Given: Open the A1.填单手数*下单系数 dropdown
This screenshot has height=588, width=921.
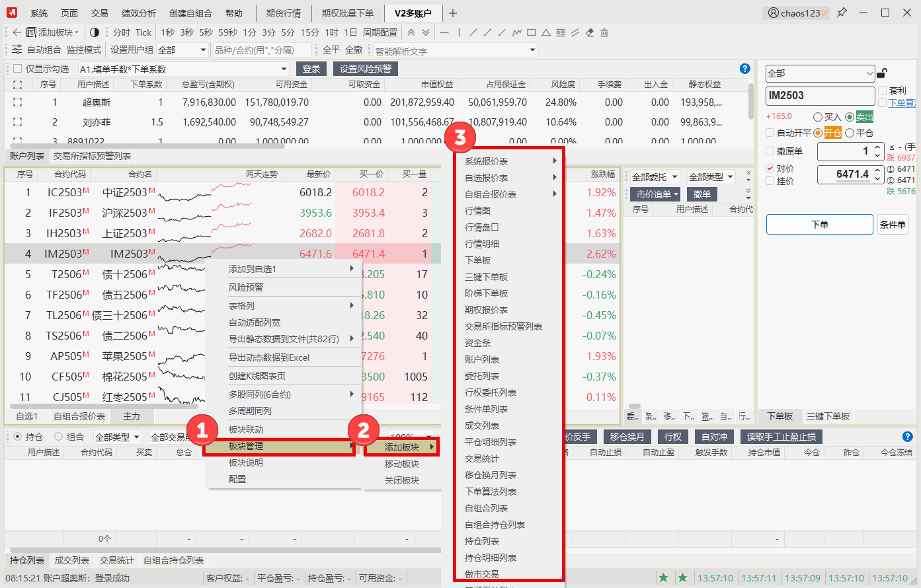Looking at the screenshot, I should [184, 69].
